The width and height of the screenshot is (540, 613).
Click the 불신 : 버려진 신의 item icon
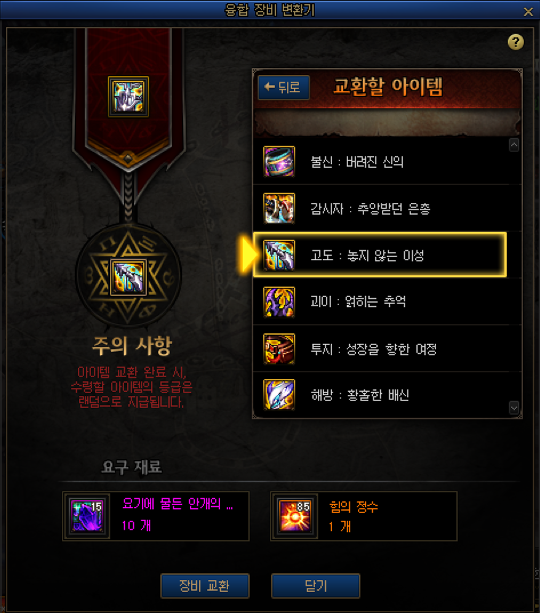pyautogui.click(x=279, y=161)
